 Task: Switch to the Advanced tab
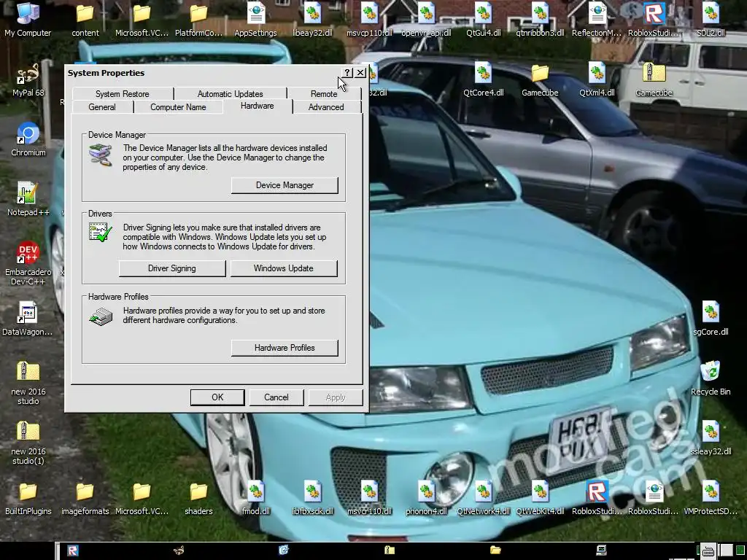point(326,107)
